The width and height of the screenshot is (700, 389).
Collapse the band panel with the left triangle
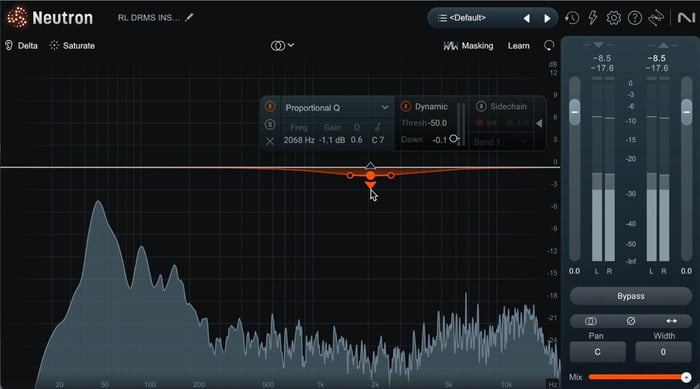click(x=539, y=123)
